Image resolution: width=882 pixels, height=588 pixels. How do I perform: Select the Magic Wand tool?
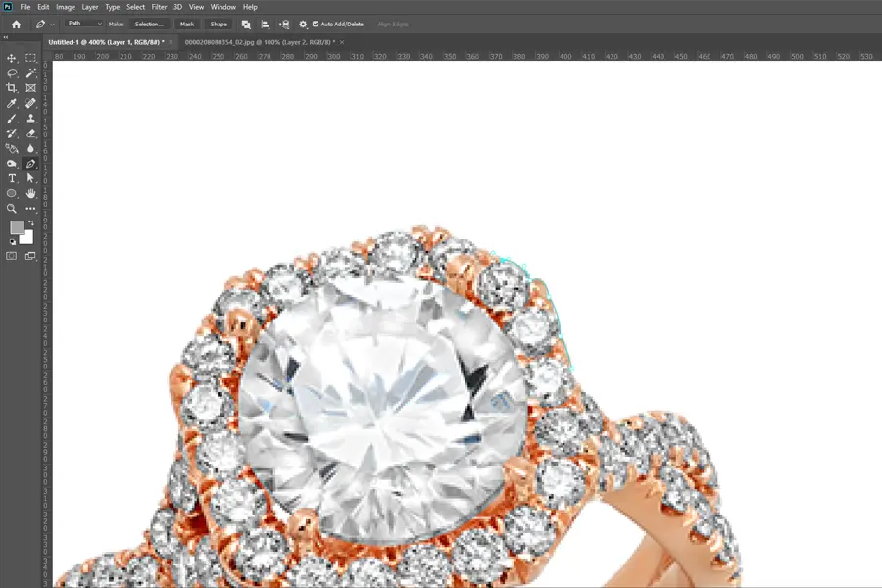[x=31, y=73]
